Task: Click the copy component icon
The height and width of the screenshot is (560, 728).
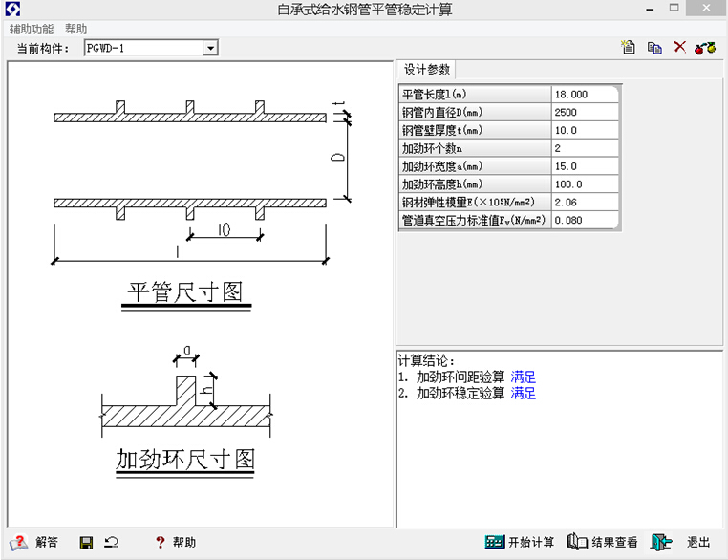Action: point(654,48)
